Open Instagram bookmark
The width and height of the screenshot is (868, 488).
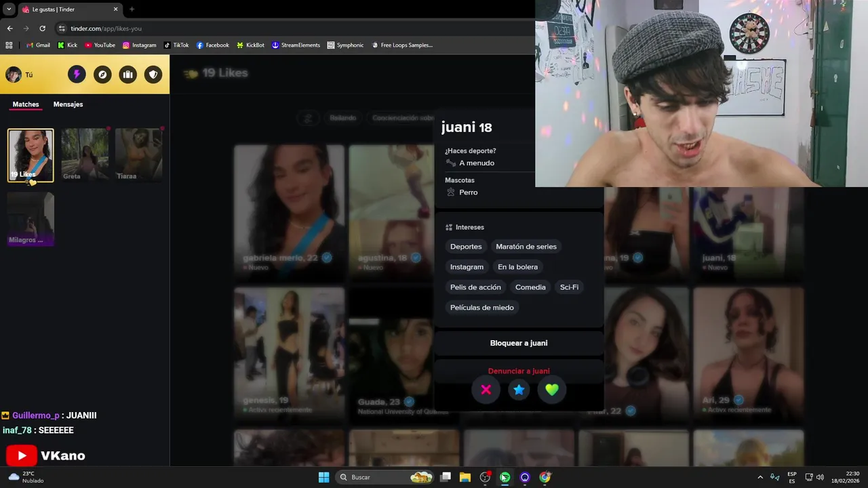[x=139, y=45]
